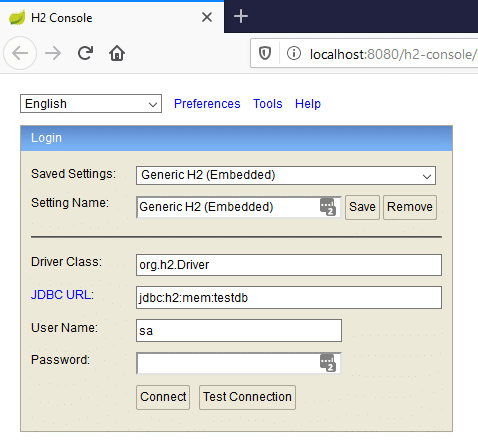Click the browser back arrow
478x440 pixels.
point(20,53)
